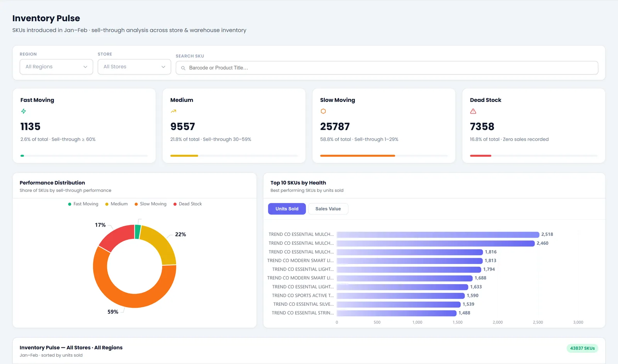
Task: Click the green Fast Moving donut segment
Action: (x=138, y=232)
